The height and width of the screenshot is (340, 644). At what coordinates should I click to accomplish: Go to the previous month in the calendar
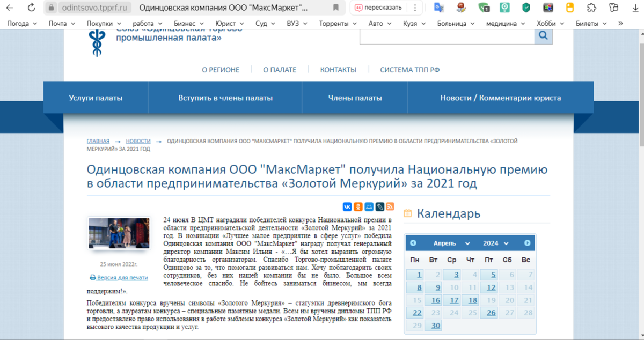click(x=413, y=243)
